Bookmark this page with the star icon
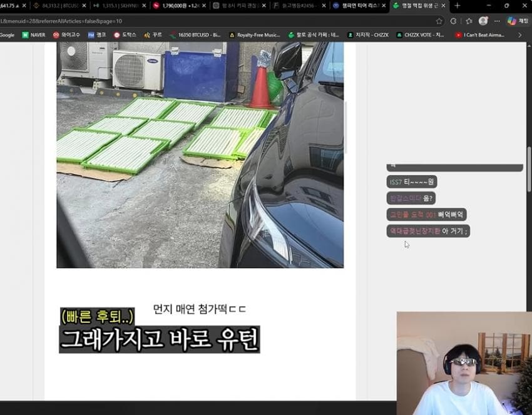 (x=439, y=21)
